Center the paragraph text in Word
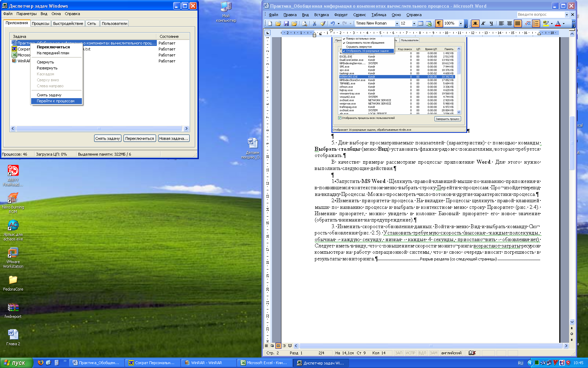Screen dimensions: 588x368 [x=509, y=23]
